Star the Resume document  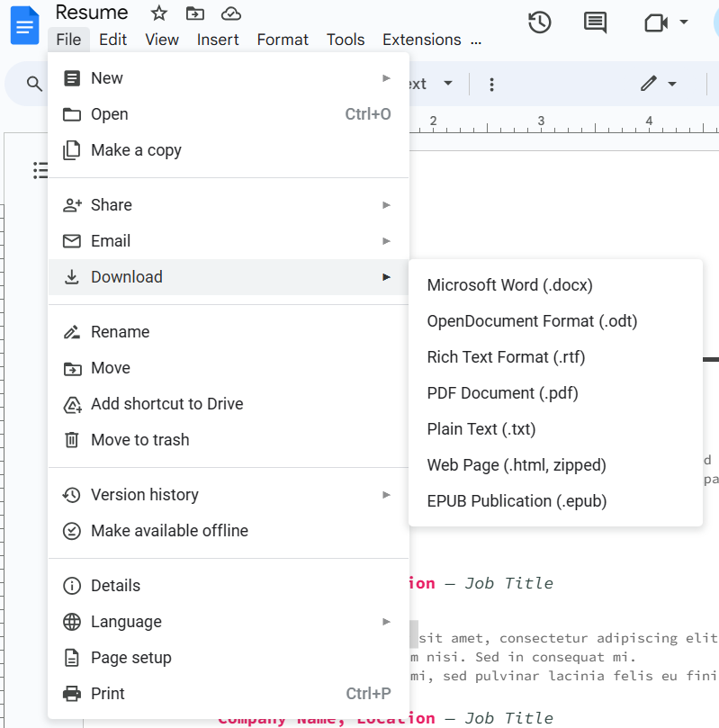[x=158, y=13]
